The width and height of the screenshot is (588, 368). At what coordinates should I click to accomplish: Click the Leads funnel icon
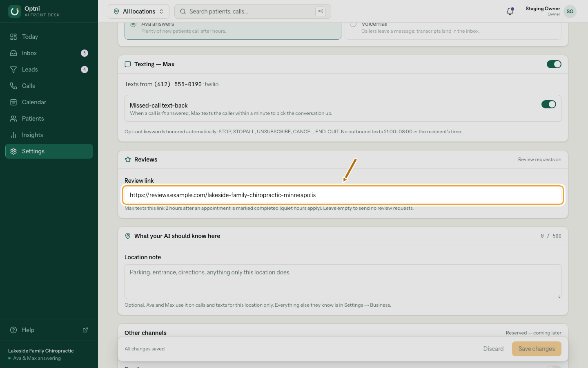point(13,70)
